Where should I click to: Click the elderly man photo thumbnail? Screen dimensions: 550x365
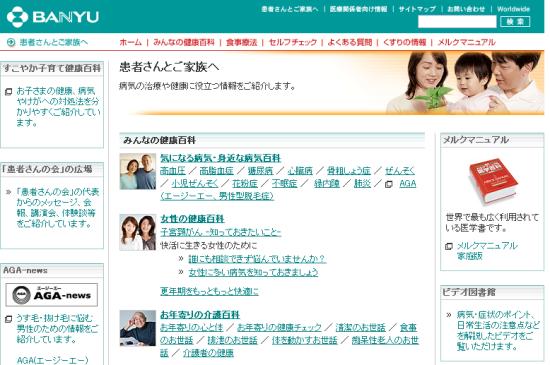click(x=138, y=328)
